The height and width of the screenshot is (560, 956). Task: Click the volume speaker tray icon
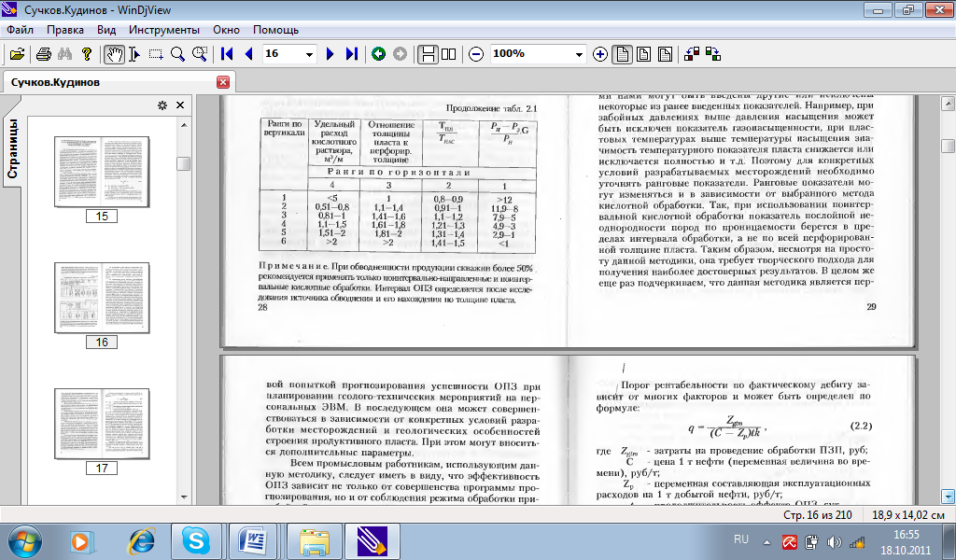tap(833, 541)
